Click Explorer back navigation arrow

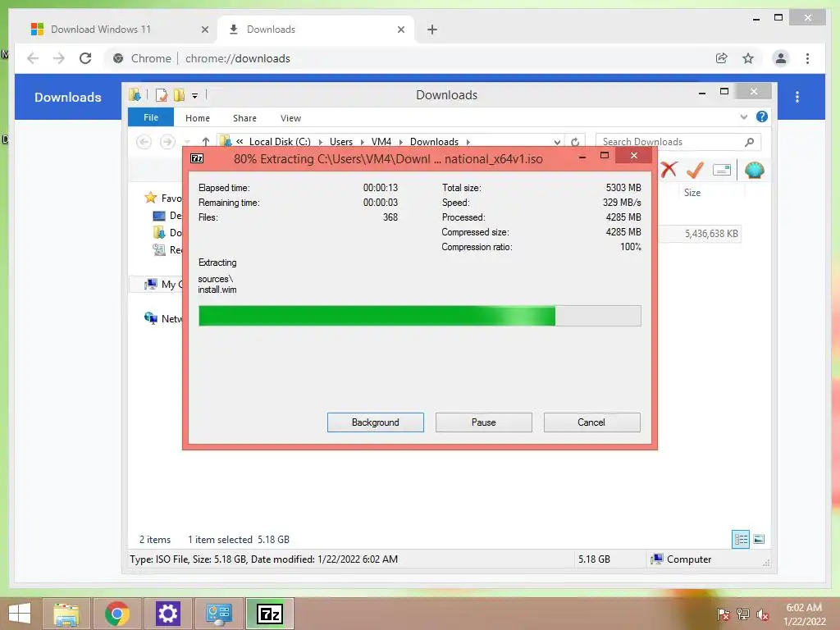pos(144,141)
